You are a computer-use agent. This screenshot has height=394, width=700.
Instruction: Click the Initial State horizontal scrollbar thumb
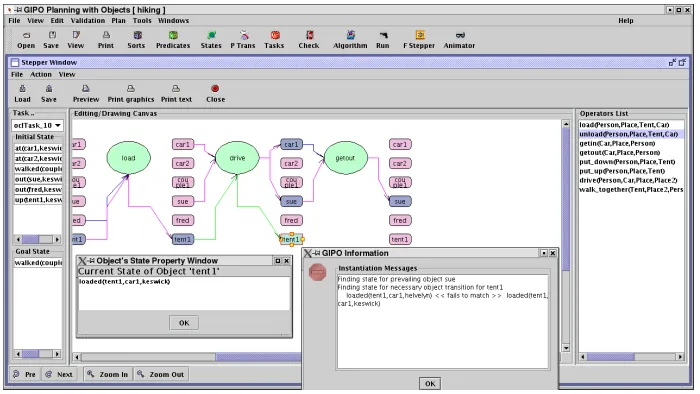tap(30, 239)
